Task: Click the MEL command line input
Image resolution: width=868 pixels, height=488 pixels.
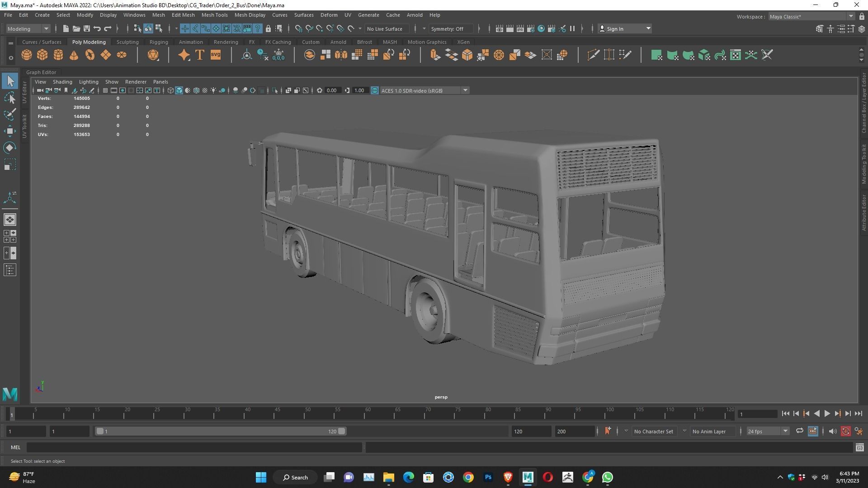Action: (x=194, y=447)
